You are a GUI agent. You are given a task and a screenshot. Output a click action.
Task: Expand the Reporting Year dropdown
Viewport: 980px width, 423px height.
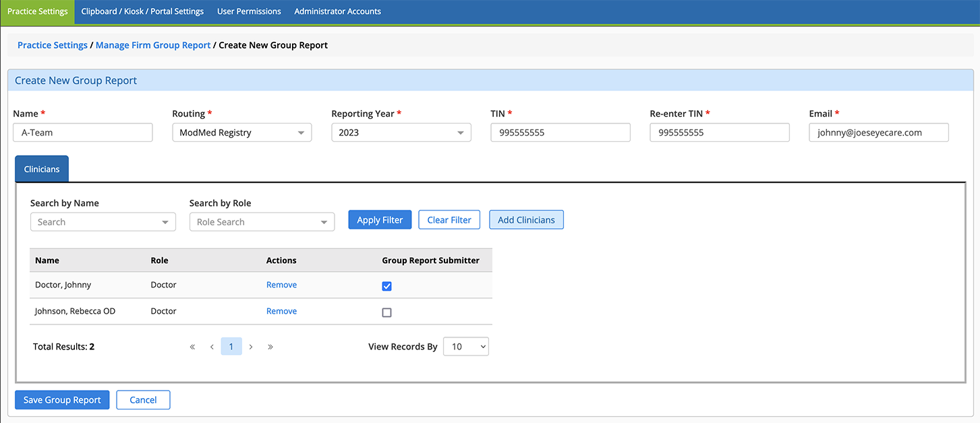click(401, 133)
